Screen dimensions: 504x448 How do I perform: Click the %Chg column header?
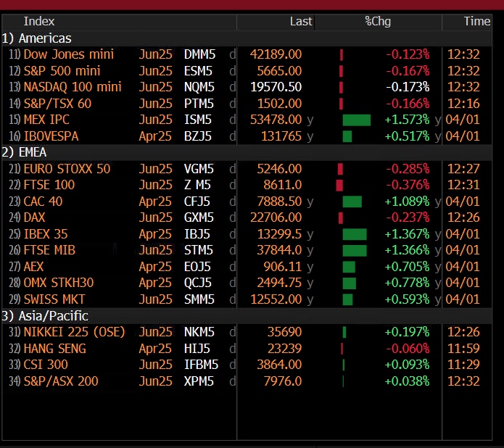[378, 22]
